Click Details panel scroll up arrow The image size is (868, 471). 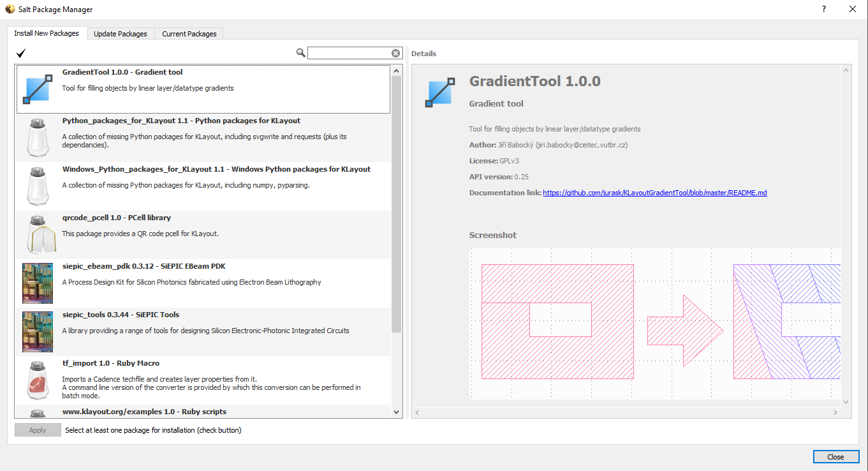(x=846, y=70)
